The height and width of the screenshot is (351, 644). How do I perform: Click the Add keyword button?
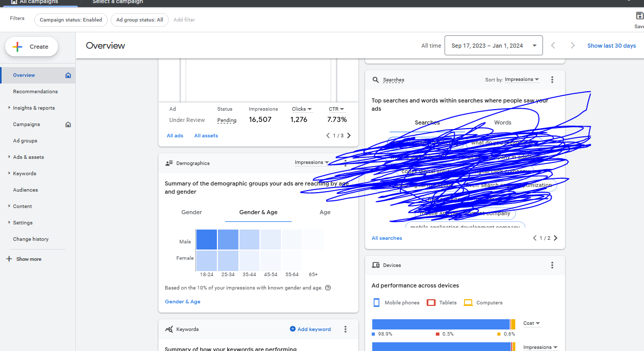tap(310, 329)
